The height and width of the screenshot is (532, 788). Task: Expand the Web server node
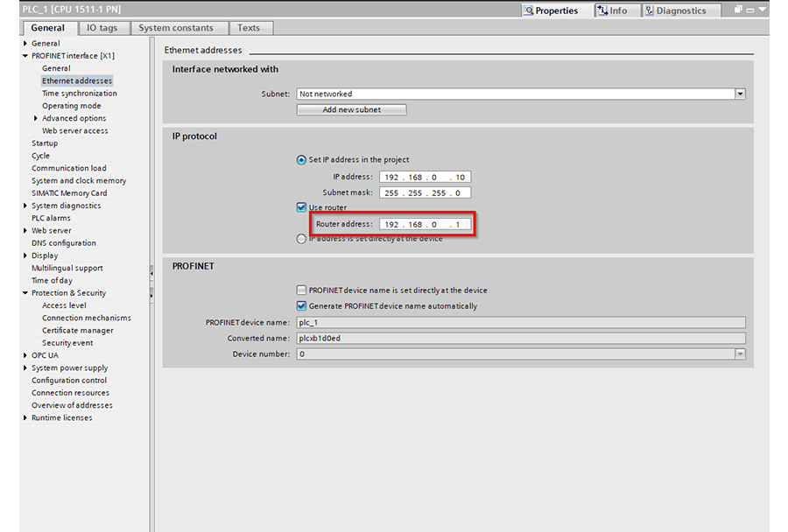click(25, 231)
